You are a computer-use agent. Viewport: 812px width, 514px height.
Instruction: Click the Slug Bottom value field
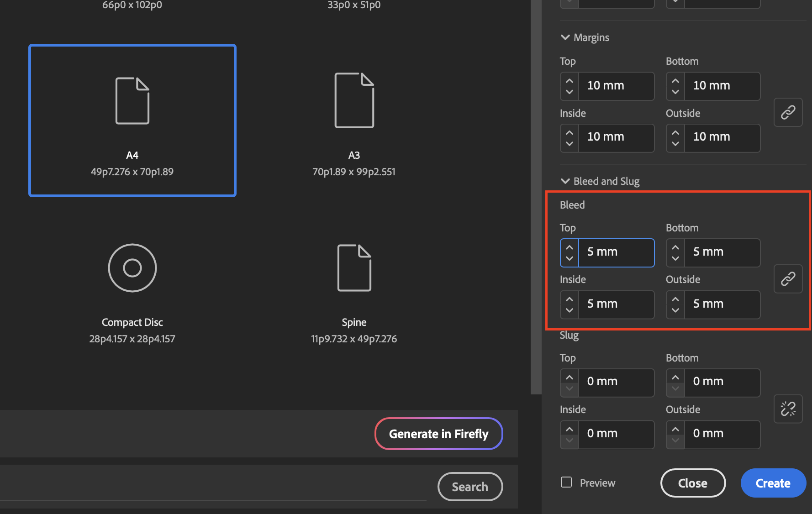pyautogui.click(x=722, y=383)
